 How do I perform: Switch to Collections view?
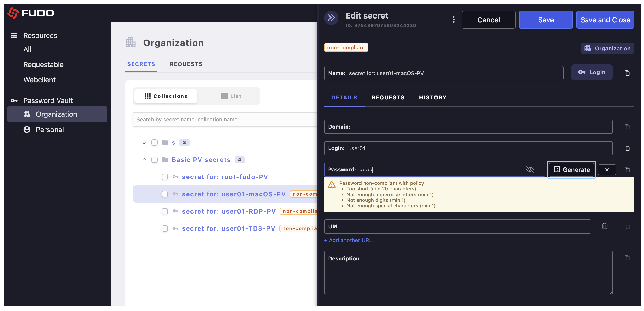click(166, 96)
